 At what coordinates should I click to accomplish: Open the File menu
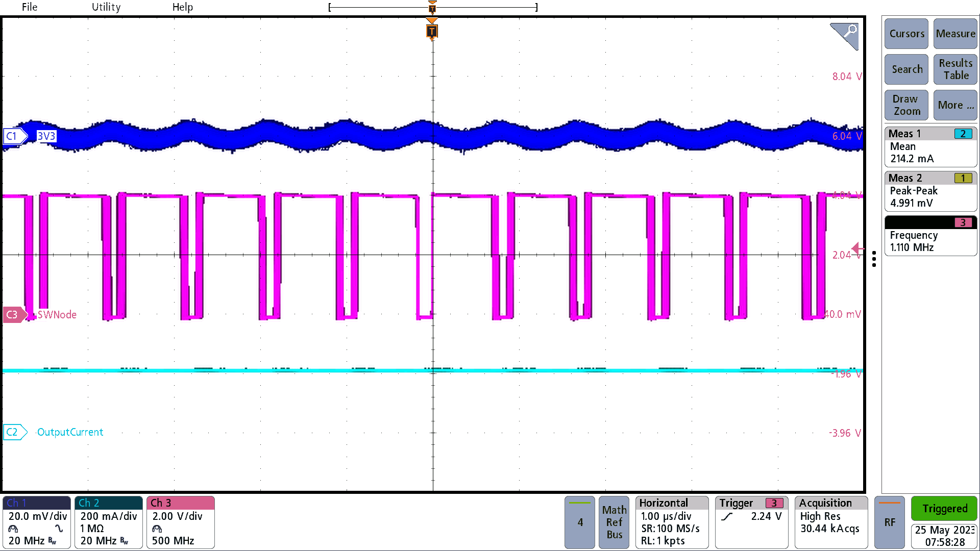point(29,7)
